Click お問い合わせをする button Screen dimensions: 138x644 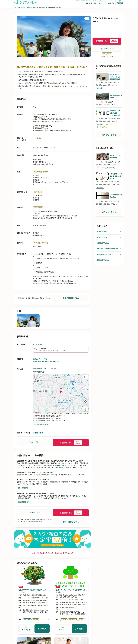click(x=71, y=522)
